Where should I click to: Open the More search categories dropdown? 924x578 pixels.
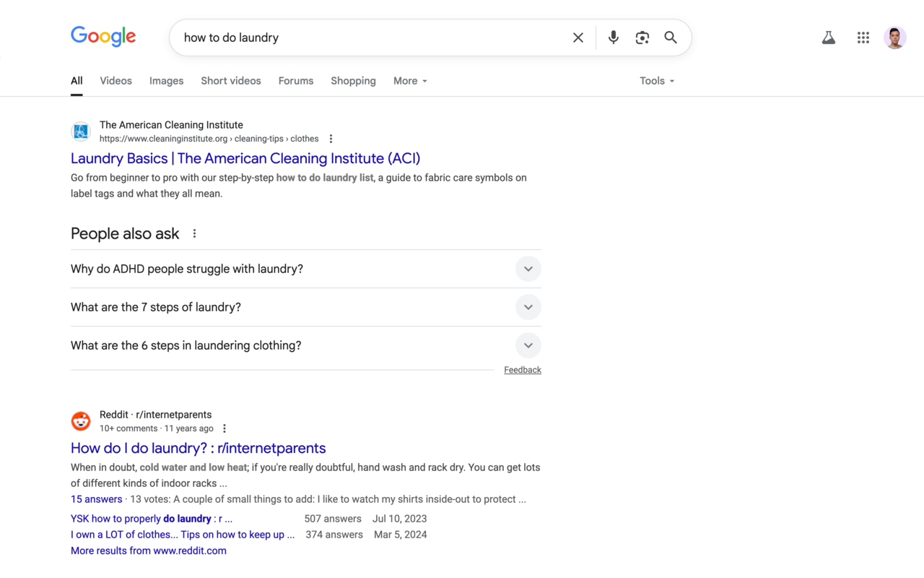409,80
